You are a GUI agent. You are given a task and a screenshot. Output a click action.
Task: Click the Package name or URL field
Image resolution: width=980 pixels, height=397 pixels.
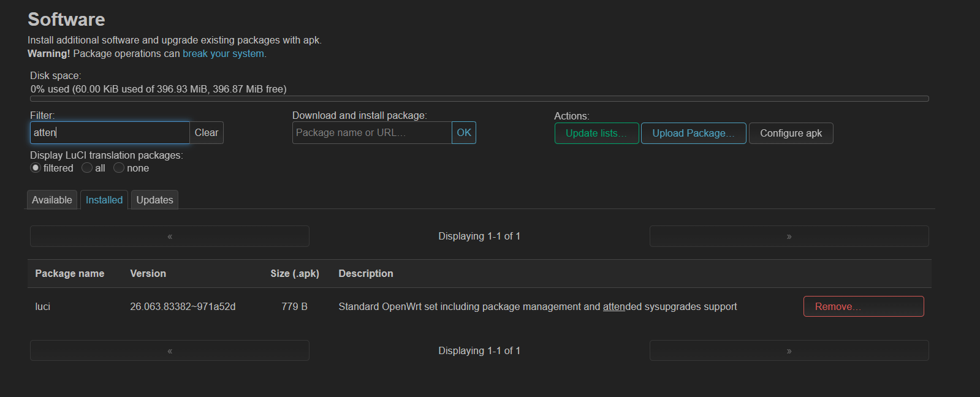pos(372,133)
